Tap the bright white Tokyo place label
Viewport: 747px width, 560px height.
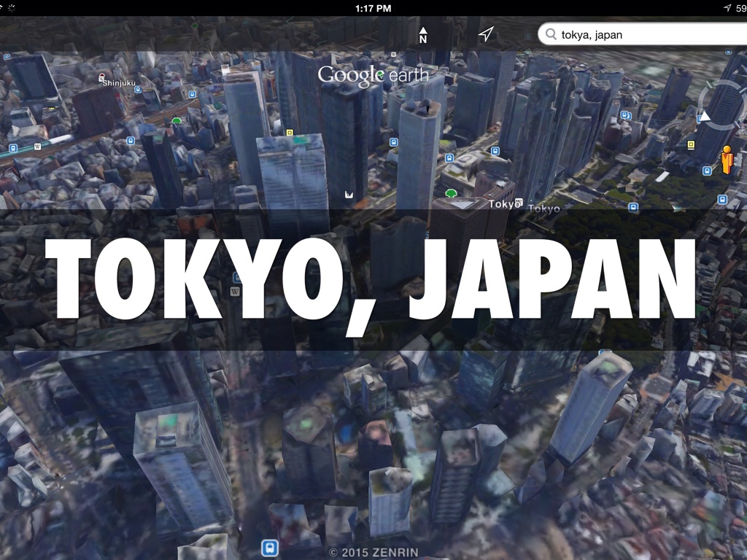(x=502, y=204)
